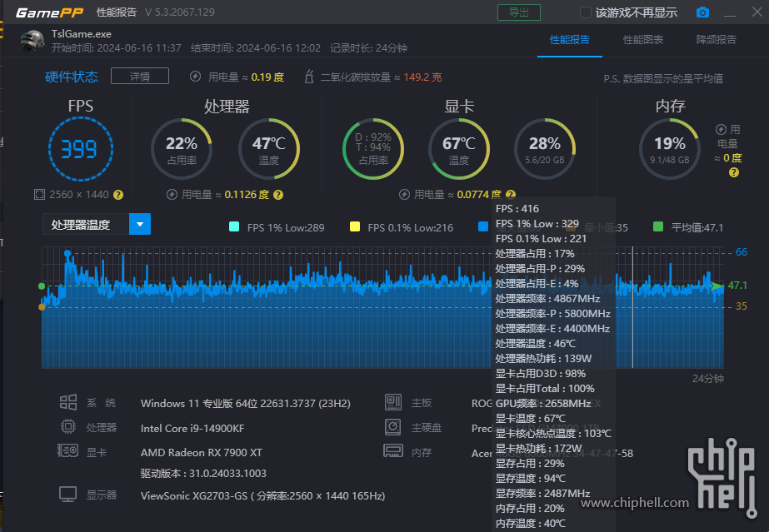Click the 记录时长: 24分钟 header text
Image resolution: width=769 pixels, height=532 pixels.
[x=368, y=48]
